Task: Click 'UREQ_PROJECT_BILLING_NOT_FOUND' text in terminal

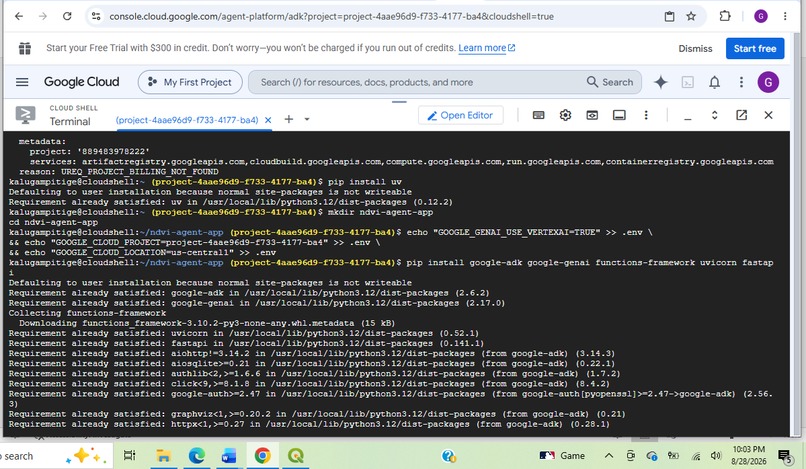Action: click(x=140, y=172)
